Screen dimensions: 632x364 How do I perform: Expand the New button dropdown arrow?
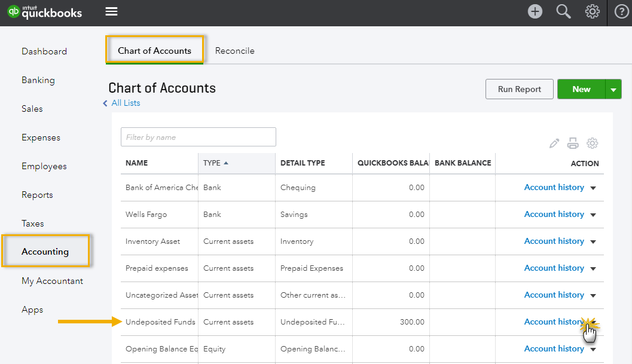[613, 90]
